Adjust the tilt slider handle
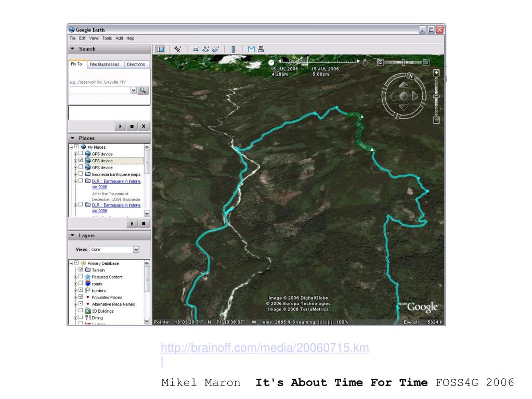Screen dimensions: 532x399 point(404,62)
